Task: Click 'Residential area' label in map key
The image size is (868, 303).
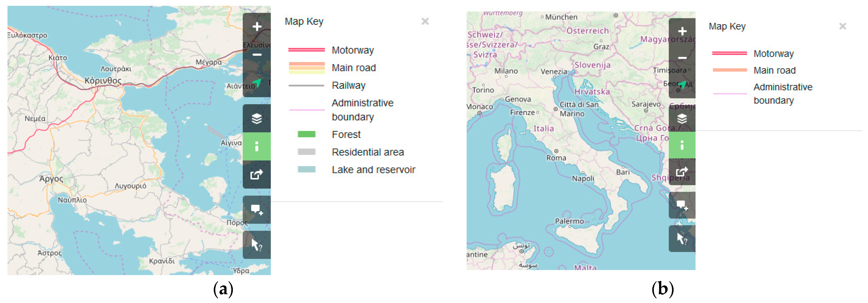Action: pyautogui.click(x=368, y=152)
